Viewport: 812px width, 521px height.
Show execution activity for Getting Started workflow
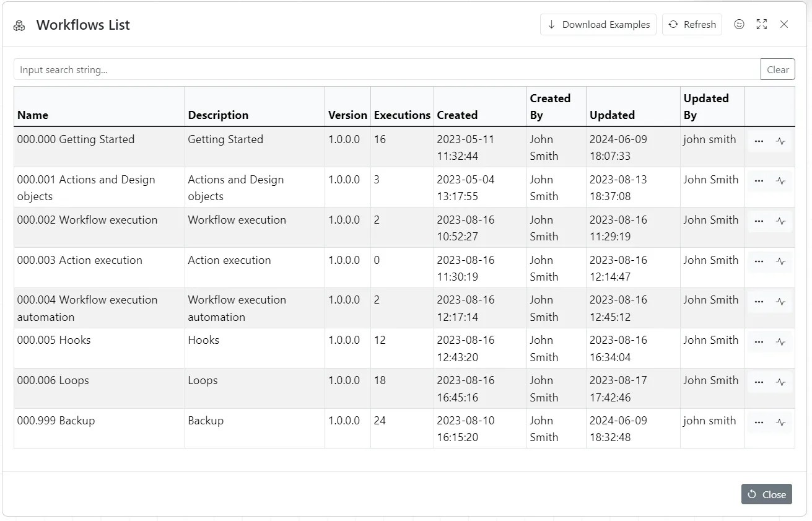[781, 141]
